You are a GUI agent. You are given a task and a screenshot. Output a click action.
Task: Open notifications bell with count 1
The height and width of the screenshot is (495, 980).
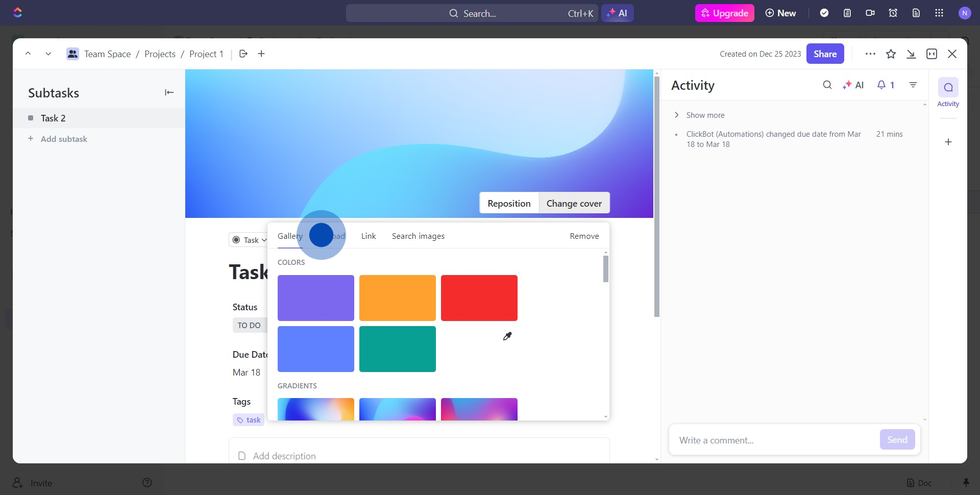(886, 85)
